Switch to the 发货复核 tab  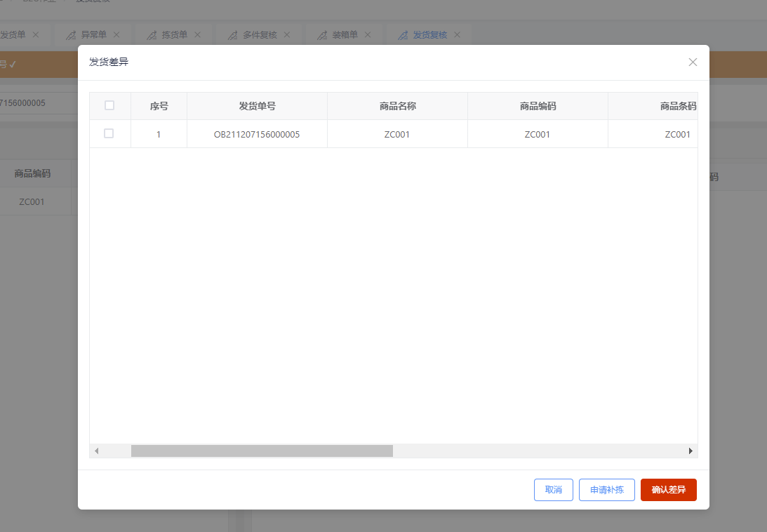pyautogui.click(x=430, y=35)
